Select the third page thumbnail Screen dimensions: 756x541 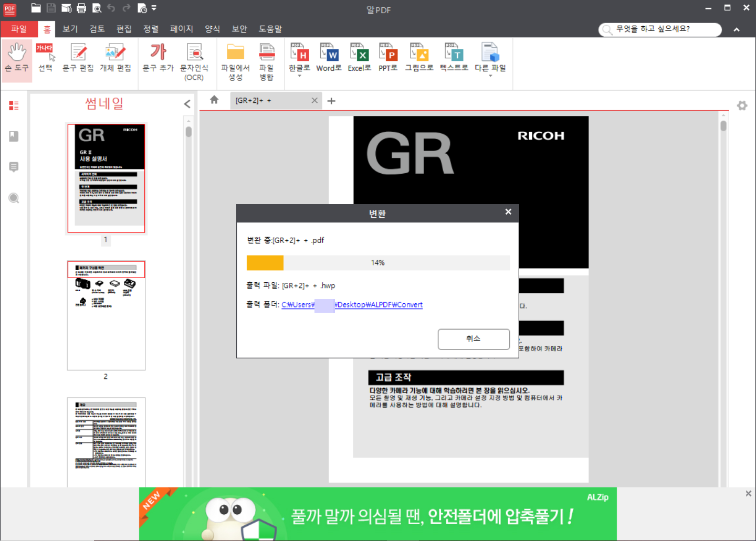106,442
